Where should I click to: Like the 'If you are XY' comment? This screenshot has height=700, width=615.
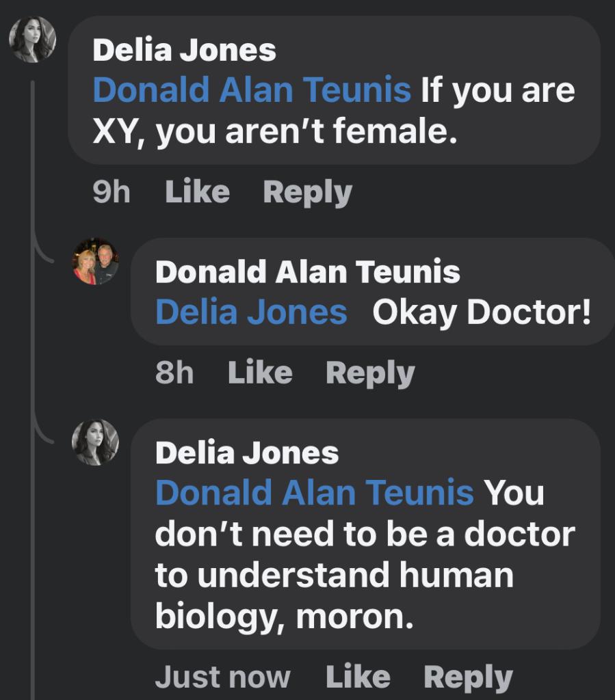point(197,192)
